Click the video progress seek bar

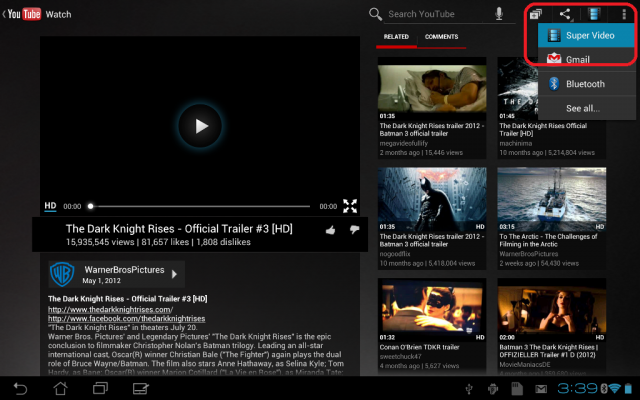[200, 206]
